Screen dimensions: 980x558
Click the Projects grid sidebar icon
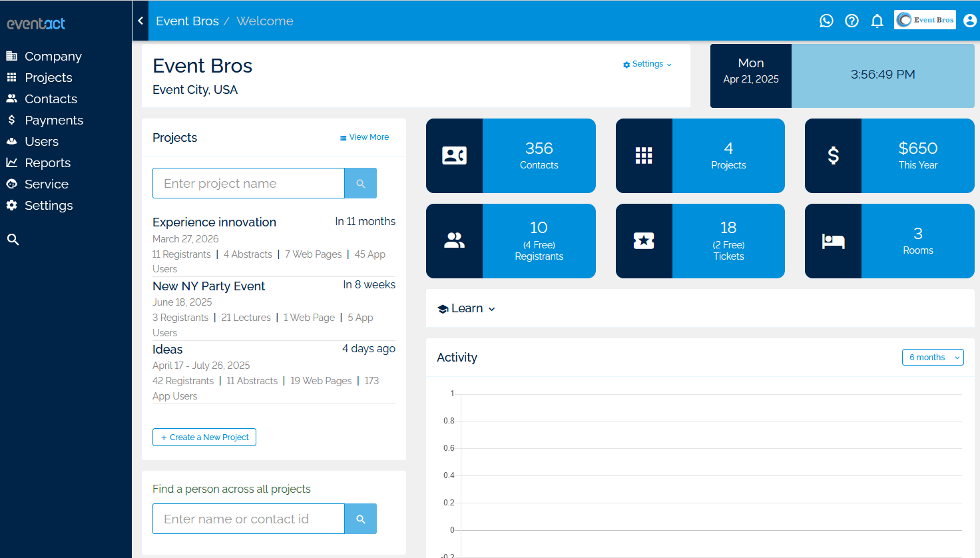click(11, 77)
